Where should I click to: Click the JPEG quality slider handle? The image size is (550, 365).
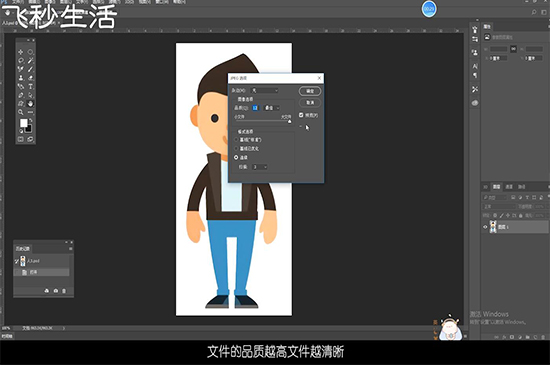coord(289,122)
